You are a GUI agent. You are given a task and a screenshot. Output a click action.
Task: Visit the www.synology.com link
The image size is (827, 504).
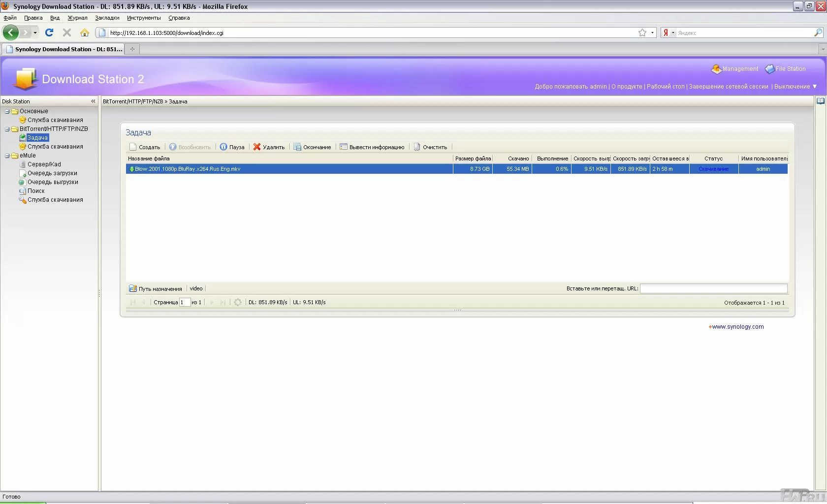737,327
